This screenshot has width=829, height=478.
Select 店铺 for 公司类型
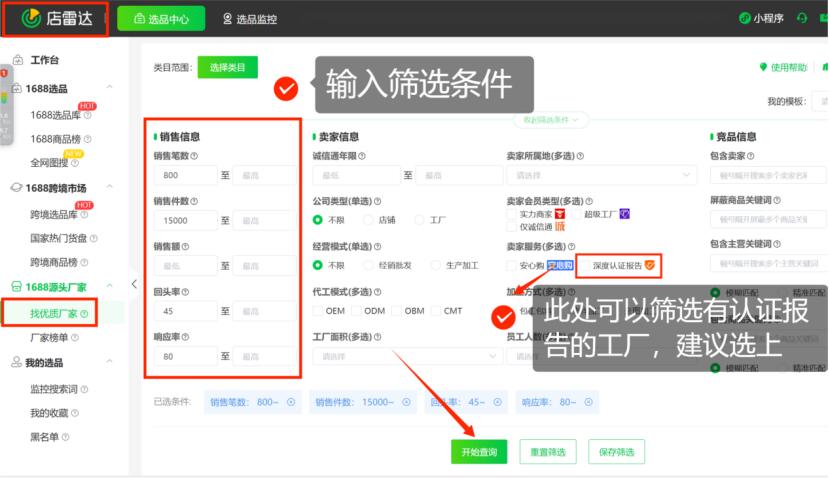368,219
